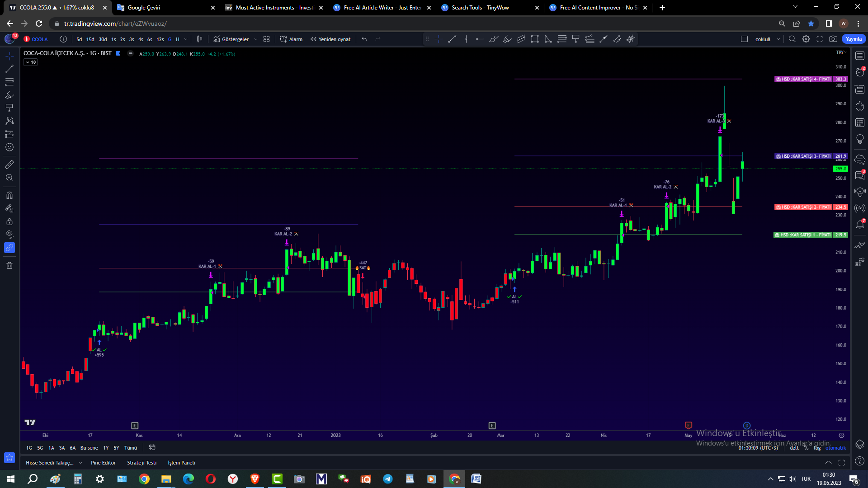Select the ruler measure tool

coord(9,165)
